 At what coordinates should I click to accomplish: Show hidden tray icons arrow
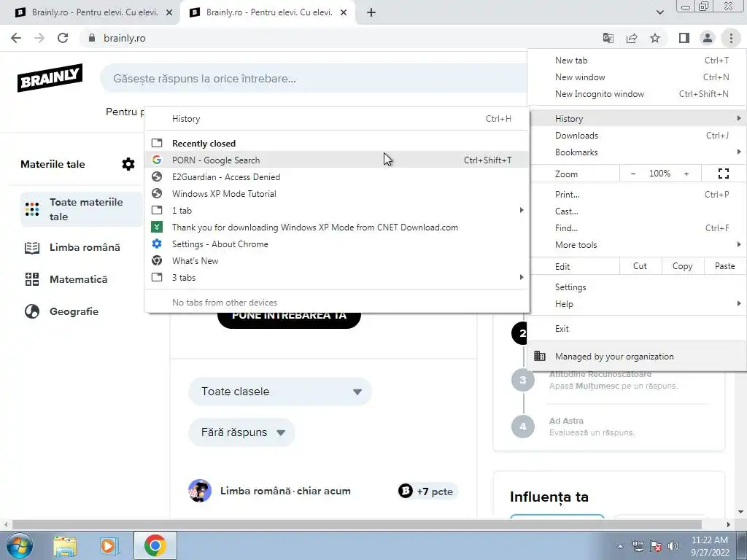(x=620, y=546)
